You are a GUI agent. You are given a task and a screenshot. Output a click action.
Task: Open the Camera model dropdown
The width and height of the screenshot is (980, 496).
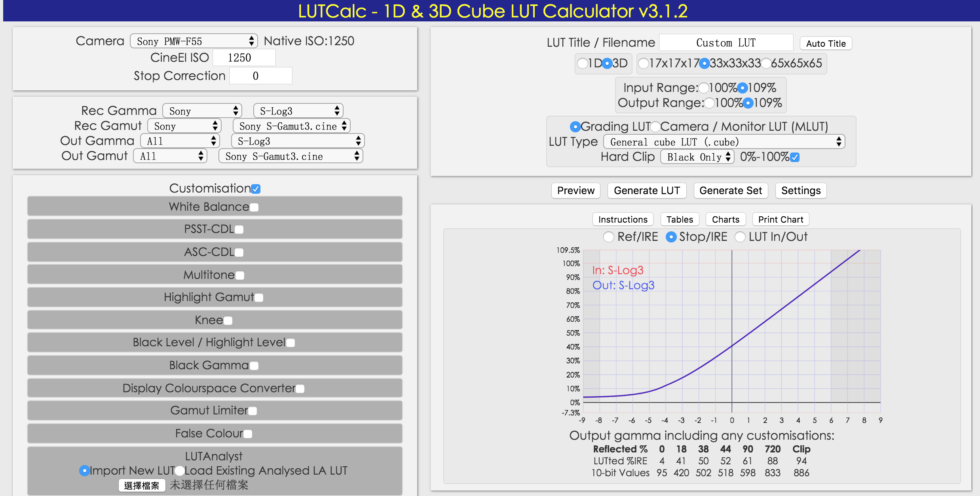(x=194, y=41)
